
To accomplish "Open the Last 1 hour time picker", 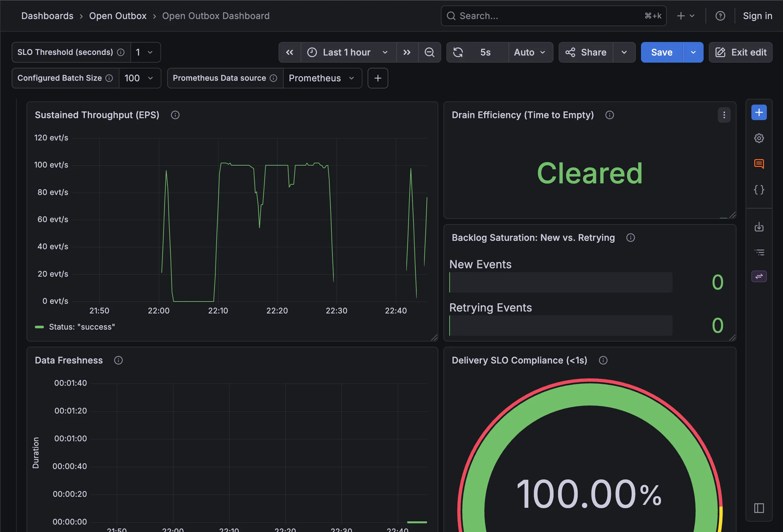I will tap(348, 52).
